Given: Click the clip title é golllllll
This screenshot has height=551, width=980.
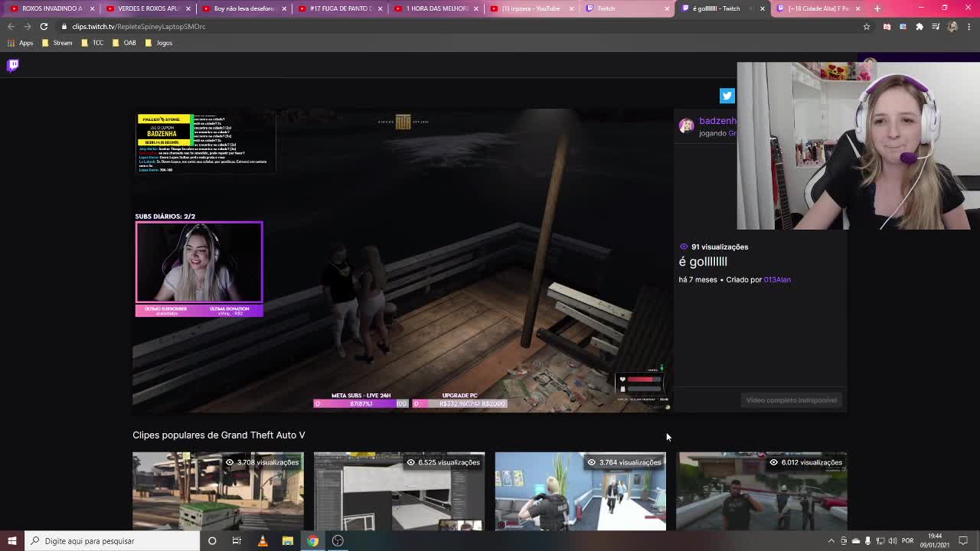Looking at the screenshot, I should [x=703, y=262].
